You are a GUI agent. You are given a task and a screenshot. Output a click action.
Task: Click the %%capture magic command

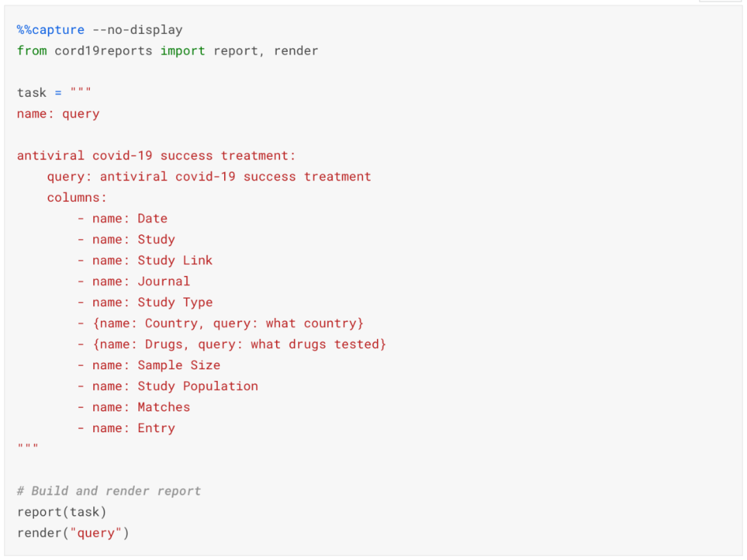click(50, 30)
